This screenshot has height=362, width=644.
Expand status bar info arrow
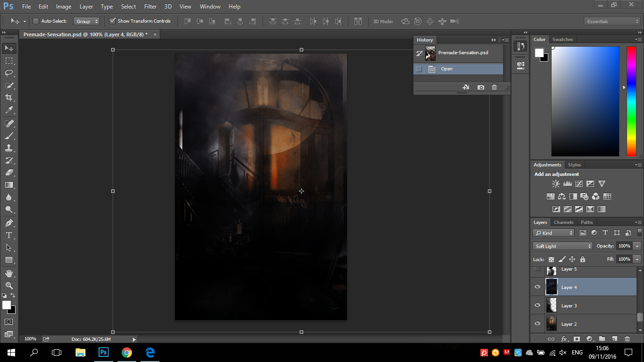(x=134, y=339)
